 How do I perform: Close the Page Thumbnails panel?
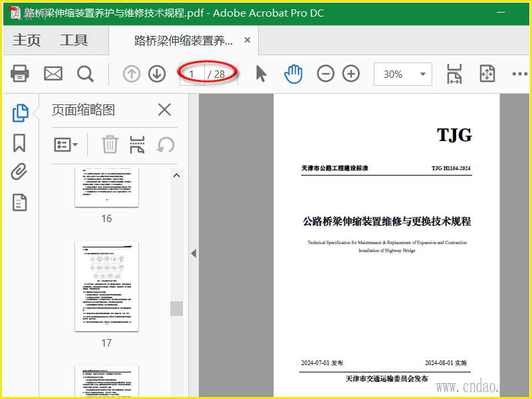tap(164, 110)
